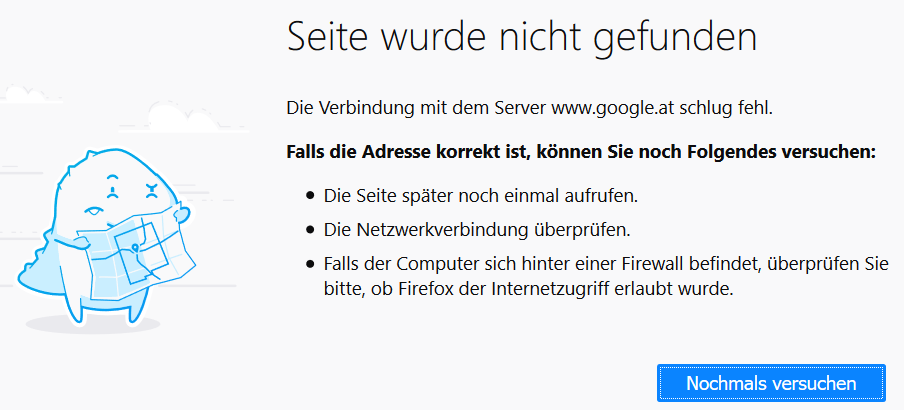Click Die Seite später noch einmal aufrufen
The width and height of the screenshot is (904, 410).
click(481, 195)
